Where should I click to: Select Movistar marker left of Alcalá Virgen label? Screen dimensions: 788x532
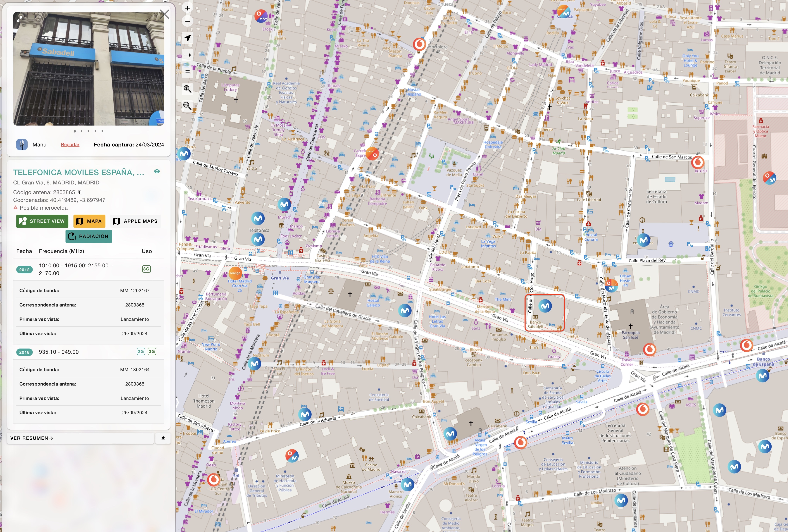tap(450, 433)
